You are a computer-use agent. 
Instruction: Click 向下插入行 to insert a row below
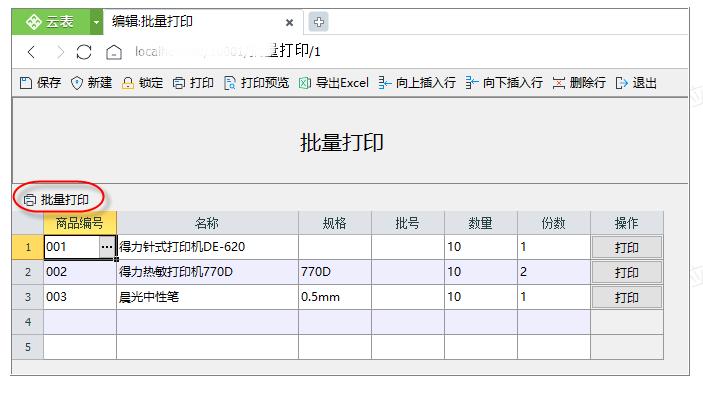(504, 83)
